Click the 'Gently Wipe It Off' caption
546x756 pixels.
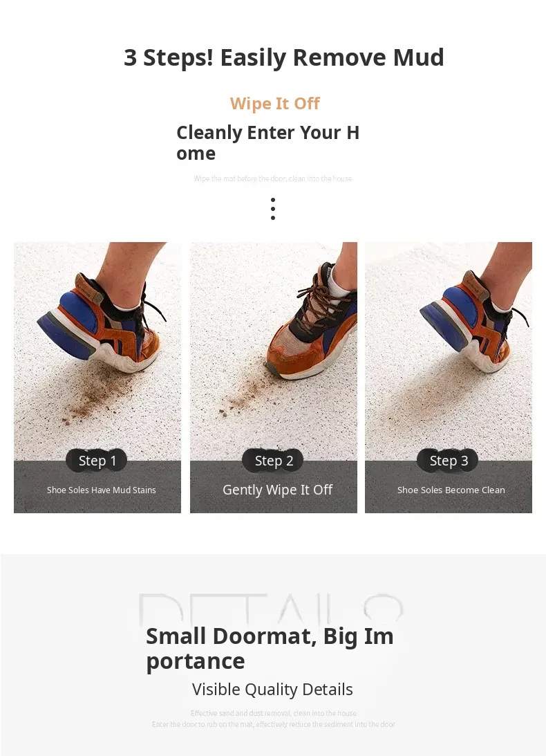(278, 490)
